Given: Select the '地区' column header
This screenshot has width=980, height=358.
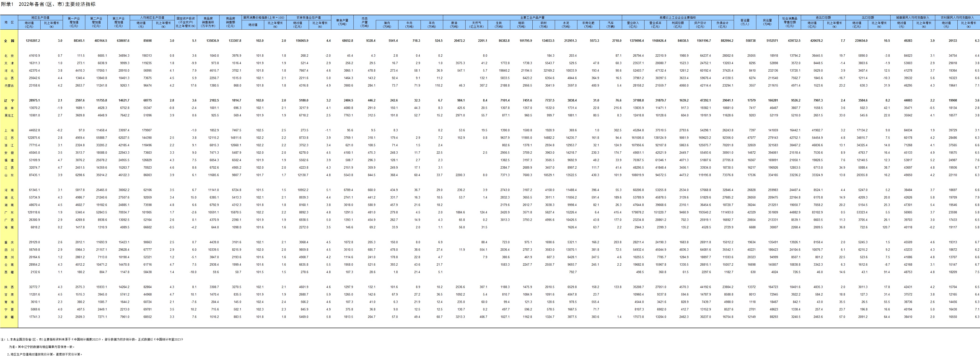Looking at the screenshot, I should (x=9, y=22).
